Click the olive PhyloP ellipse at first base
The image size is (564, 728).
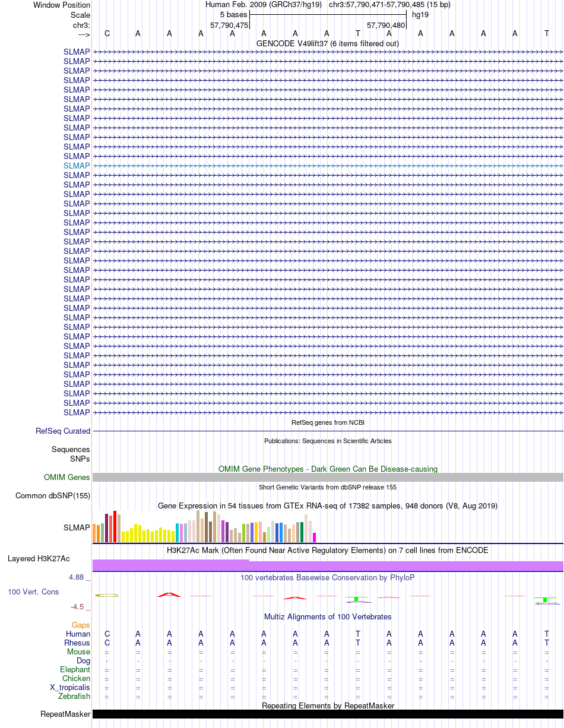tap(107, 595)
